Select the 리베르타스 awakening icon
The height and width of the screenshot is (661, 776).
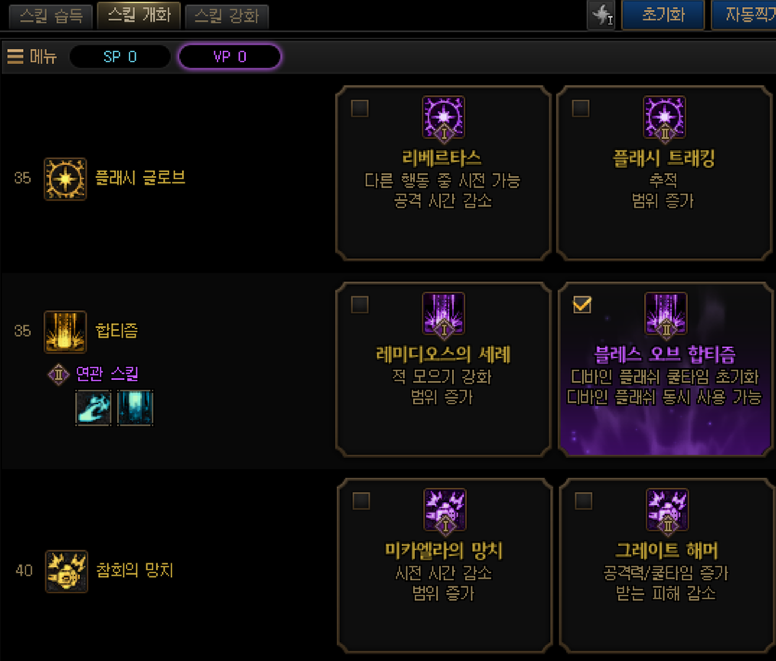[443, 117]
